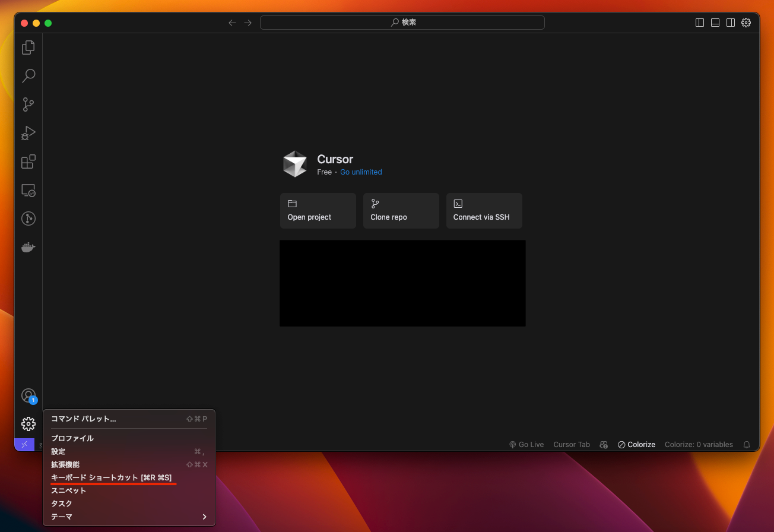774x532 pixels.
Task: Open the Explorer files icon in activity bar
Action: [28, 47]
